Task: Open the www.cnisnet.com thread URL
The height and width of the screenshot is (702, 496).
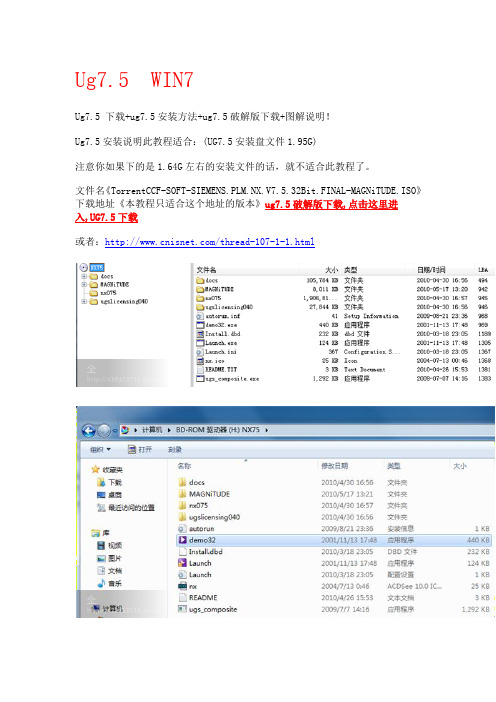Action: point(210,242)
